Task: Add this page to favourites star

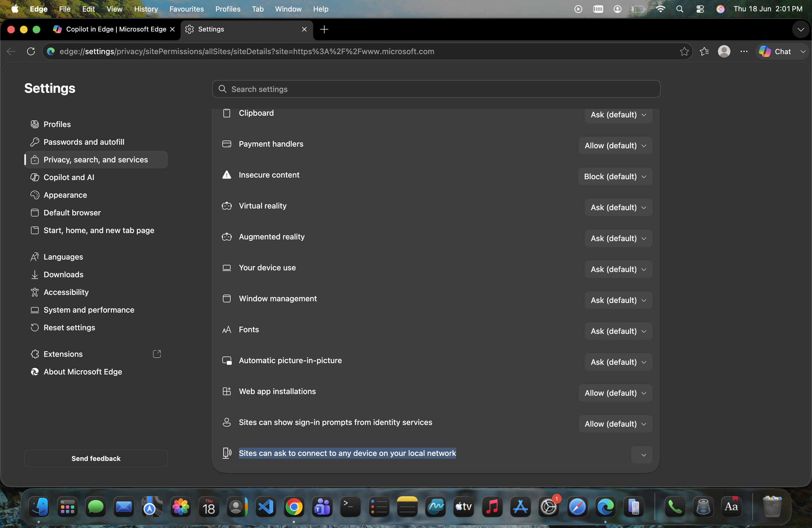Action: coord(684,52)
